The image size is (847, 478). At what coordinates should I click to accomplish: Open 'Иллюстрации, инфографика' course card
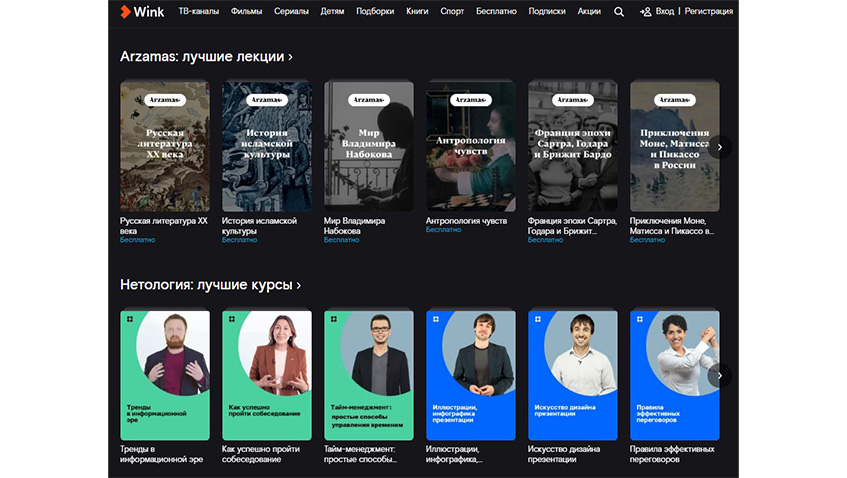pyautogui.click(x=471, y=375)
